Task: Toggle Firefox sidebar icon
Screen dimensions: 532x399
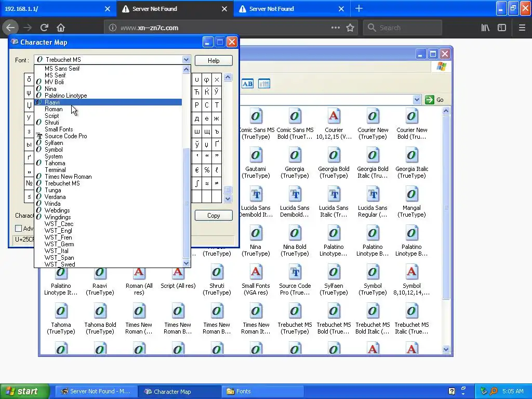Action: click(502, 28)
